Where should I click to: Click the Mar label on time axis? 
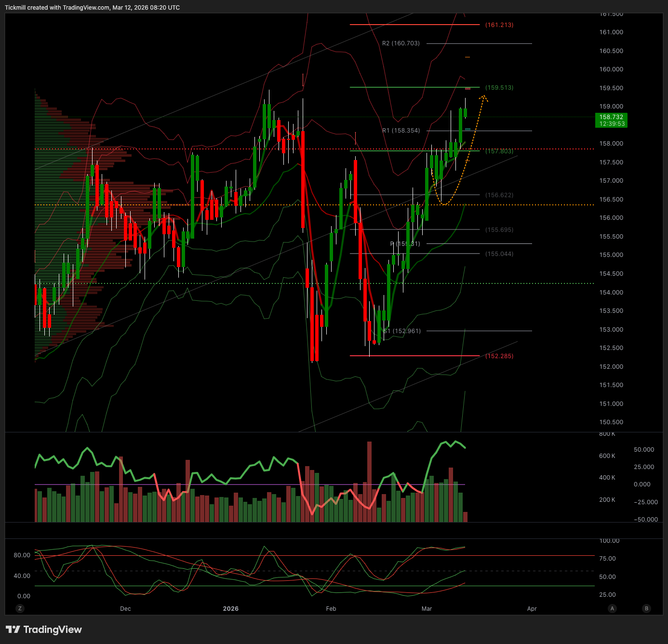427,609
